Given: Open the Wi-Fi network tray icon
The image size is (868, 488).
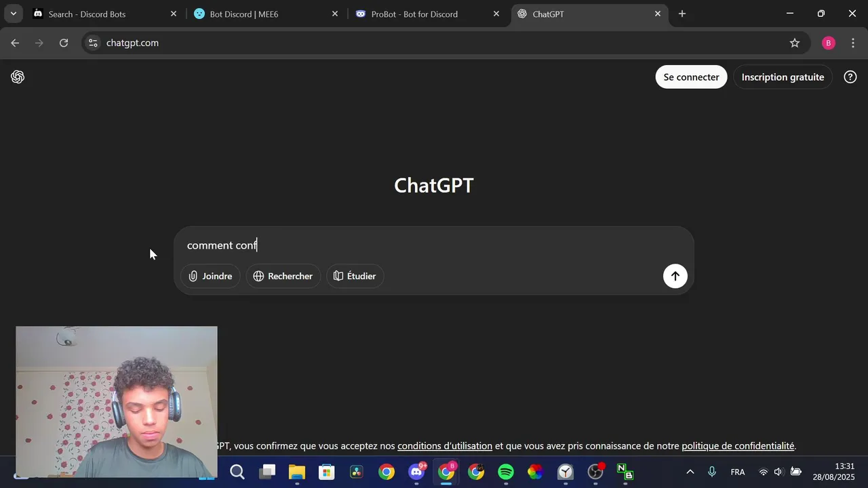Looking at the screenshot, I should tap(764, 472).
